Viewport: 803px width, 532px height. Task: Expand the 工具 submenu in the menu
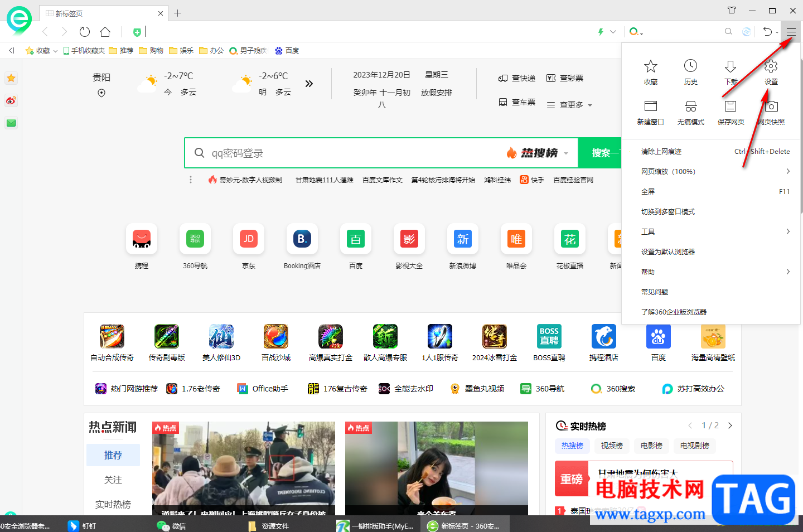[x=649, y=231]
